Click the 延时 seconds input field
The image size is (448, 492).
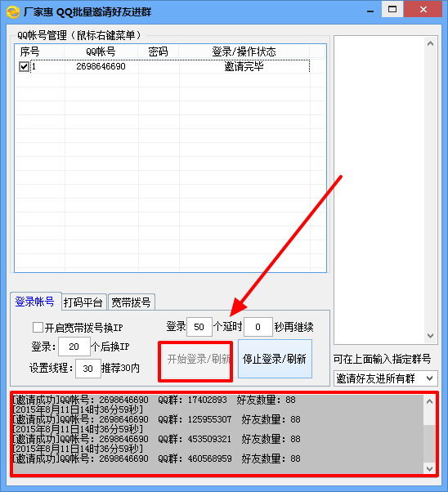tap(258, 327)
